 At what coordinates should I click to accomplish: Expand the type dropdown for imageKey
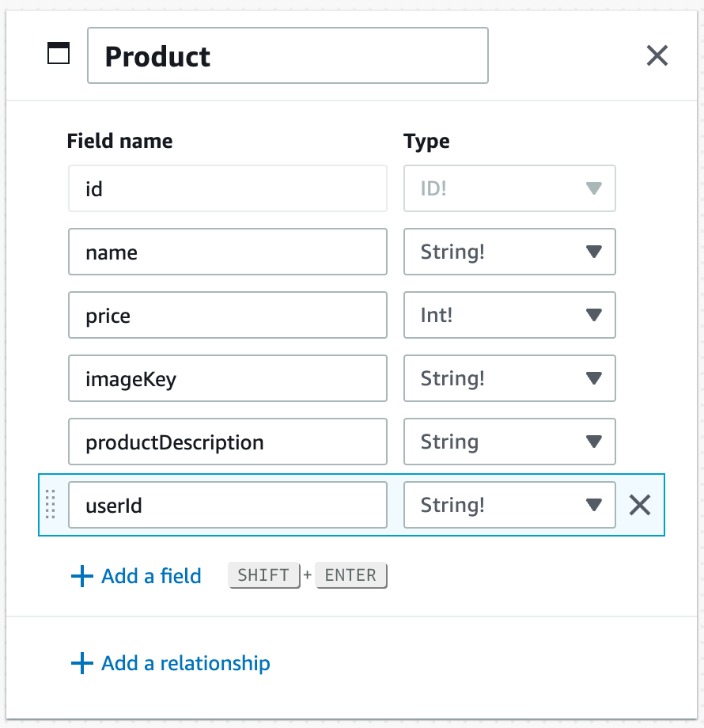(509, 378)
